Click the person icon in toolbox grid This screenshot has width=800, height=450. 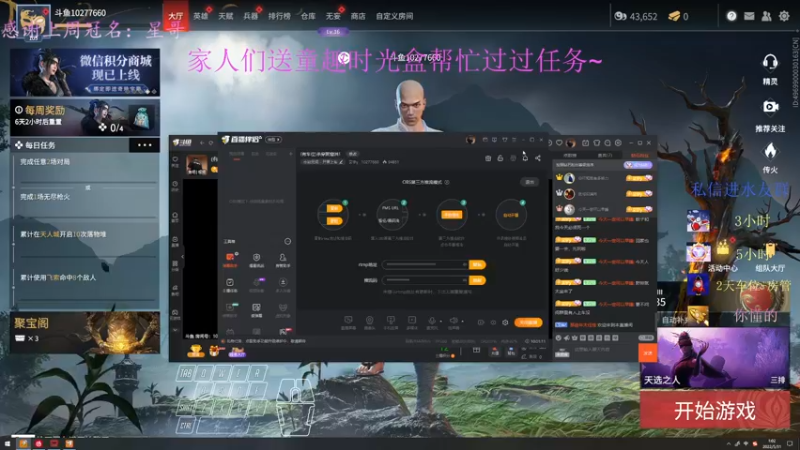(282, 258)
